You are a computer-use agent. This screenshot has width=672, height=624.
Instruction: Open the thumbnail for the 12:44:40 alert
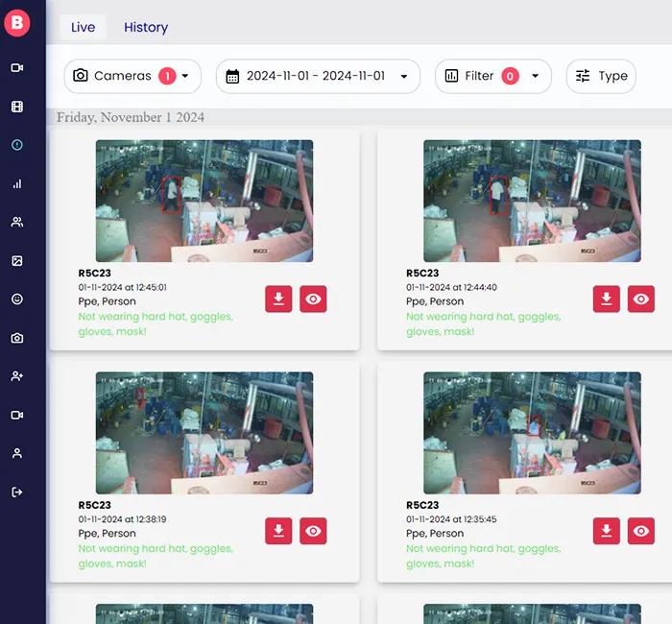tap(532, 201)
